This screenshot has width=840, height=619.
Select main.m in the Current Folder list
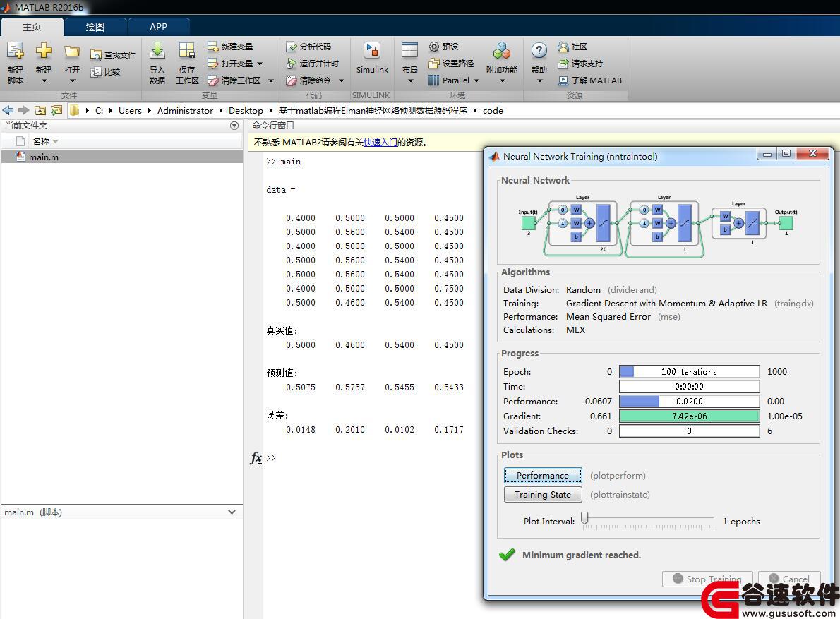pyautogui.click(x=122, y=157)
